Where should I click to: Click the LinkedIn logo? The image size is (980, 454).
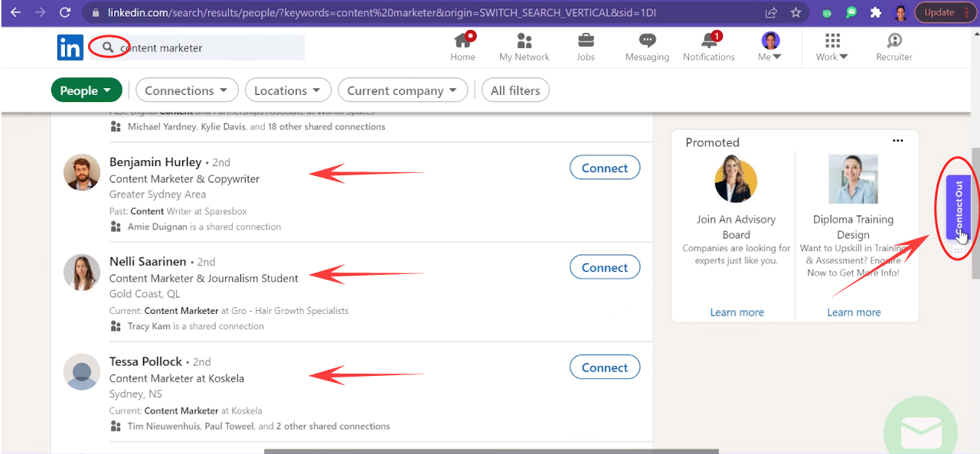70,47
